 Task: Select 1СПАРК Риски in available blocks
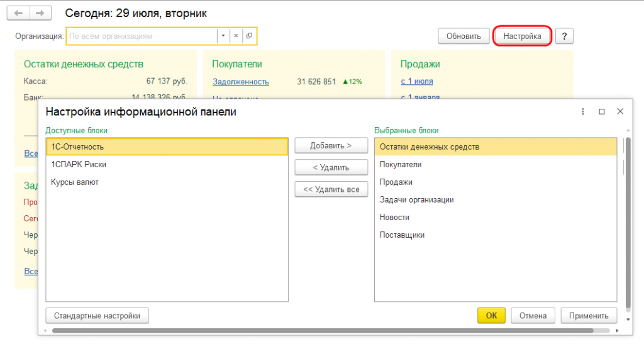tap(167, 165)
